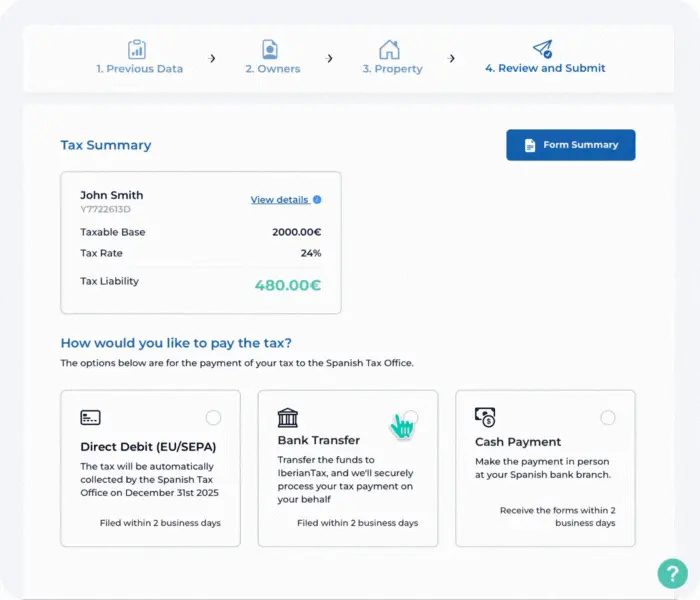Go to step 2. Owners
The width and height of the screenshot is (700, 600).
[x=272, y=69]
